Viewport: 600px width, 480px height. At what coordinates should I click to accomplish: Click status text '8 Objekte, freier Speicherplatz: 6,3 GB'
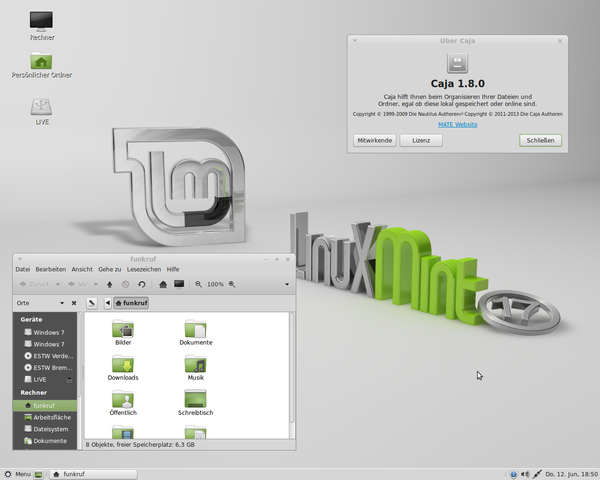coord(140,445)
